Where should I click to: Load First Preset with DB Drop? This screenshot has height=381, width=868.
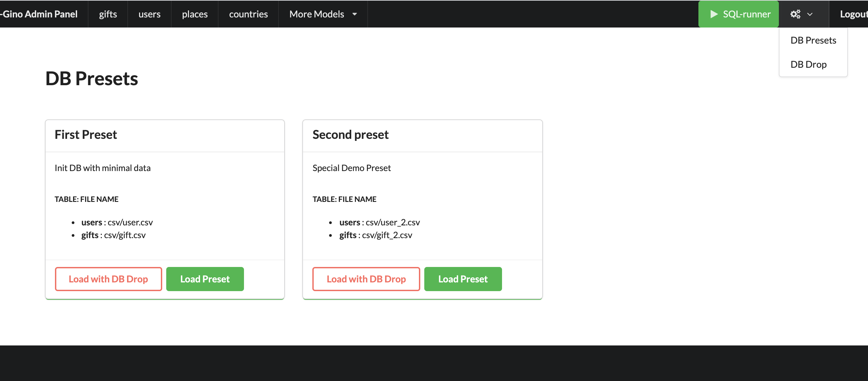coord(108,279)
